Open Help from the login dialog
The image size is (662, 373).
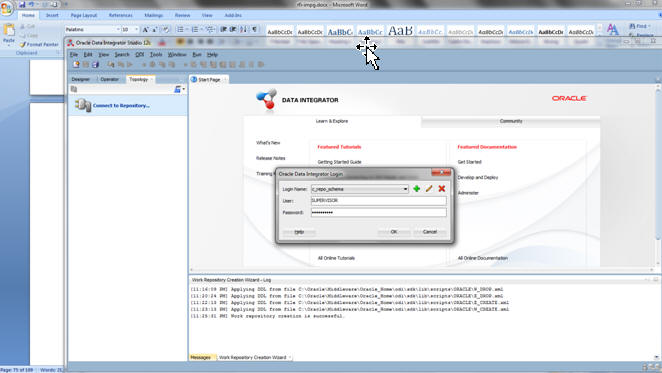(x=299, y=232)
